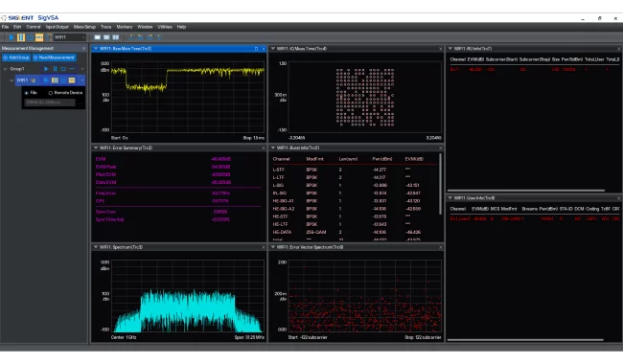Click the Group1 restart loop icon

tap(63, 69)
